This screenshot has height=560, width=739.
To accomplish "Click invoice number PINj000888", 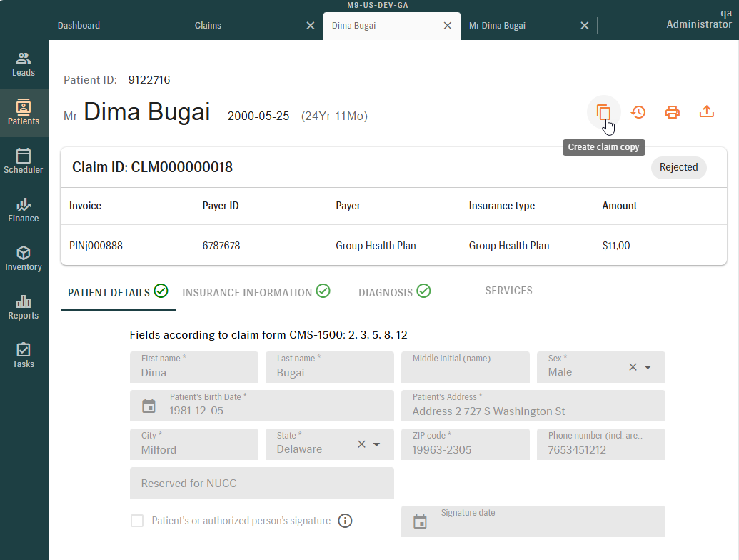I will [x=96, y=246].
